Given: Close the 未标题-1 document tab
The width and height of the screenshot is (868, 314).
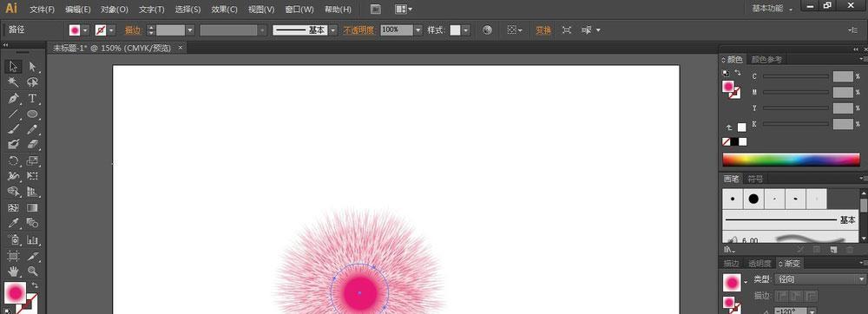Looking at the screenshot, I should (x=180, y=48).
